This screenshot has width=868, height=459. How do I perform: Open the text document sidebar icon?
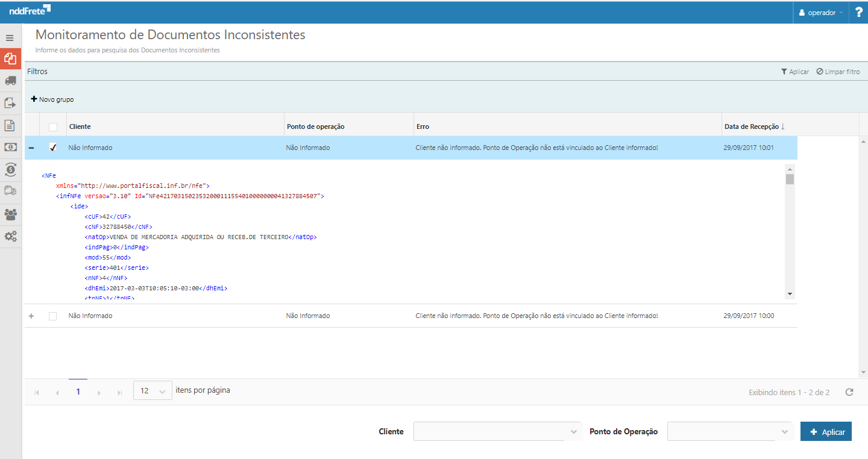(10, 125)
